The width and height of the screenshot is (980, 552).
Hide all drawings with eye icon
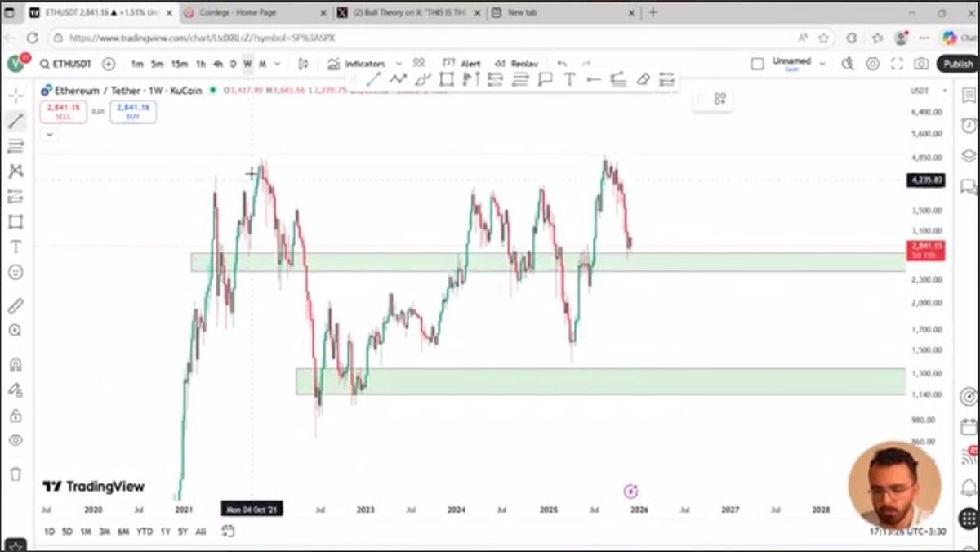pyautogui.click(x=16, y=440)
